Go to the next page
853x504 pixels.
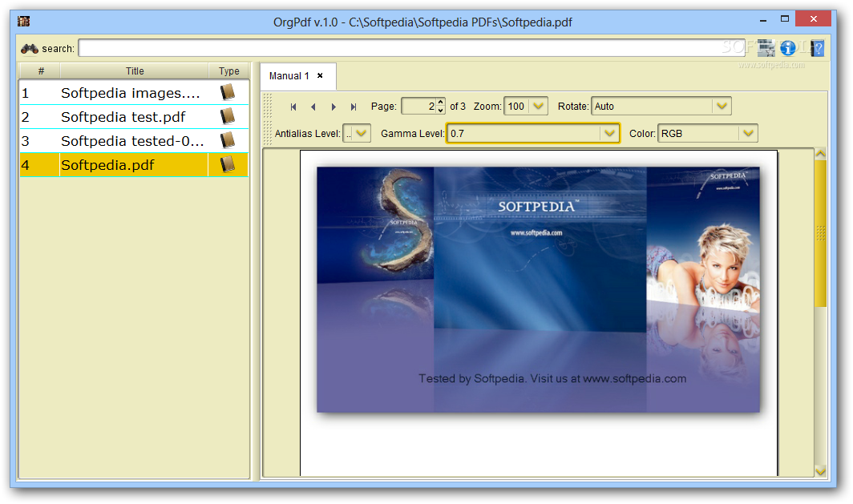pos(334,107)
